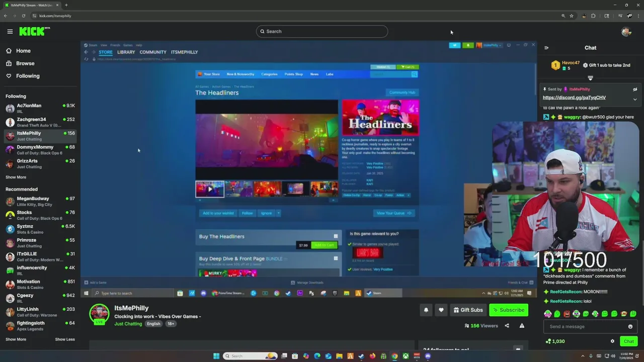Follow the channel with the heart button
This screenshot has width=644, height=362.
[x=441, y=310]
